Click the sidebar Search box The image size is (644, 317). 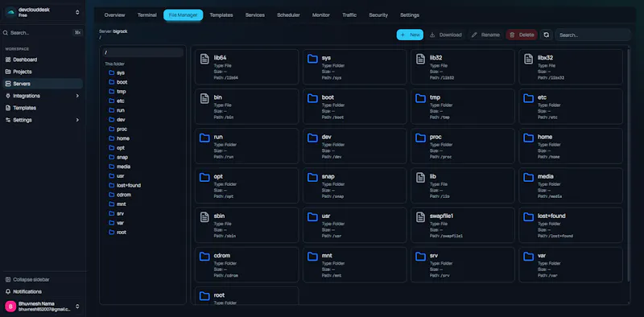43,33
